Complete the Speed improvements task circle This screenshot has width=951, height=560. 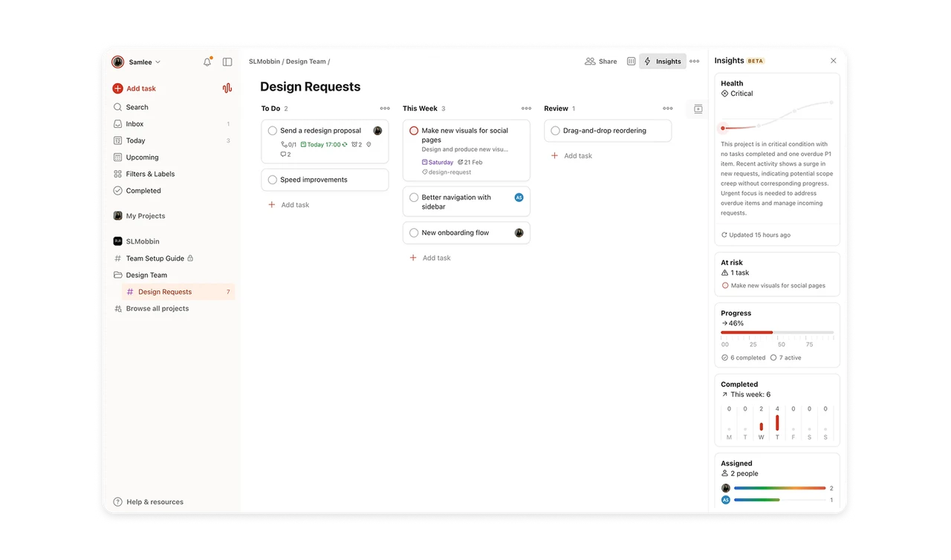[271, 179]
